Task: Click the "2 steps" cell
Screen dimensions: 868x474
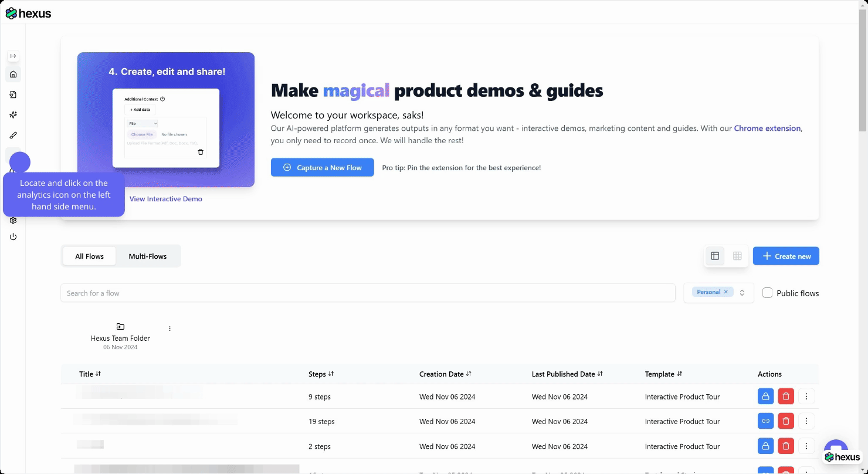Action: (320, 446)
